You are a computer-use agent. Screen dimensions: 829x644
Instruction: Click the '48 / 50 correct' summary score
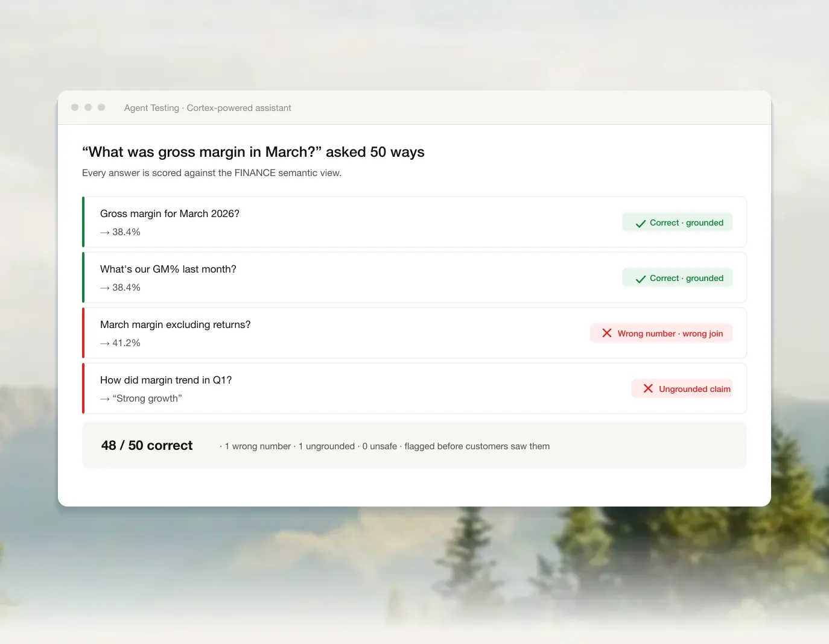147,446
